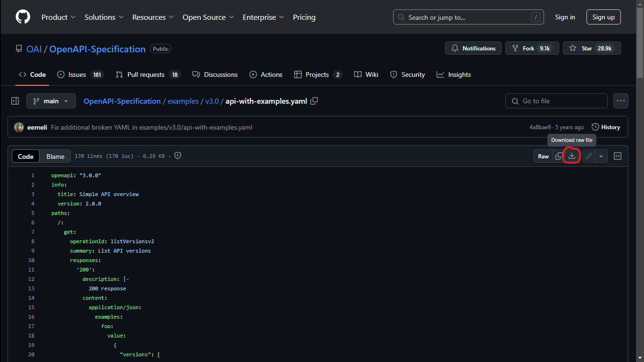This screenshot has width=644, height=362.
Task: Open the Wiki tab
Action: pos(366,74)
